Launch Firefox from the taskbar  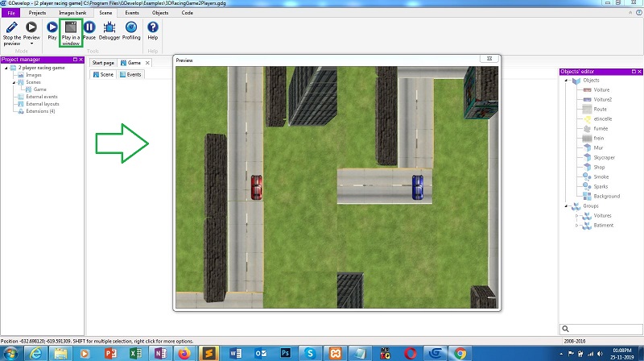pos(184,354)
